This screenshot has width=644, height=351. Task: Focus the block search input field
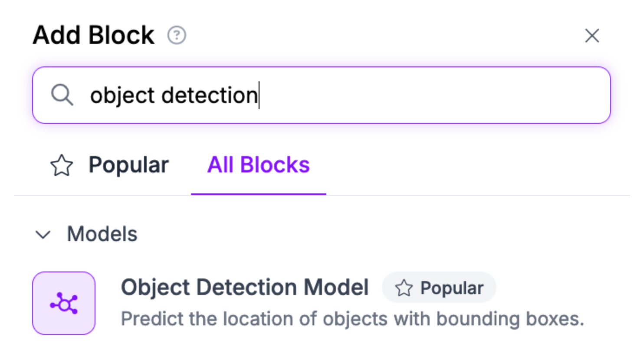coord(391,95)
